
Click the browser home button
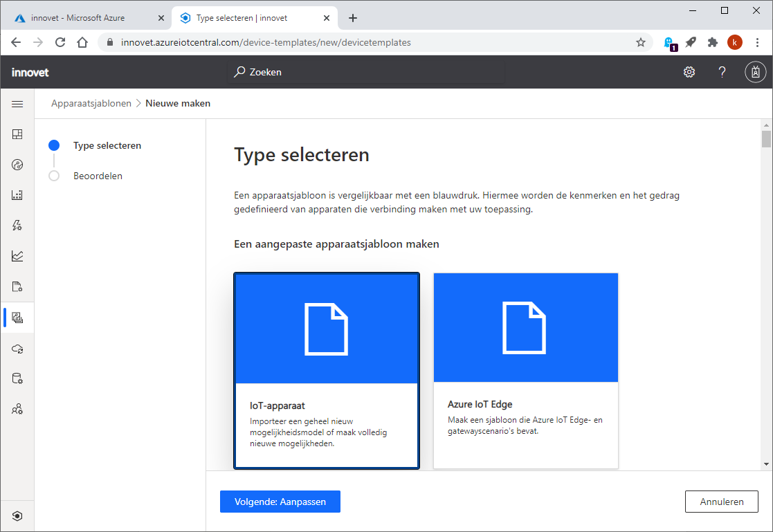click(x=82, y=42)
